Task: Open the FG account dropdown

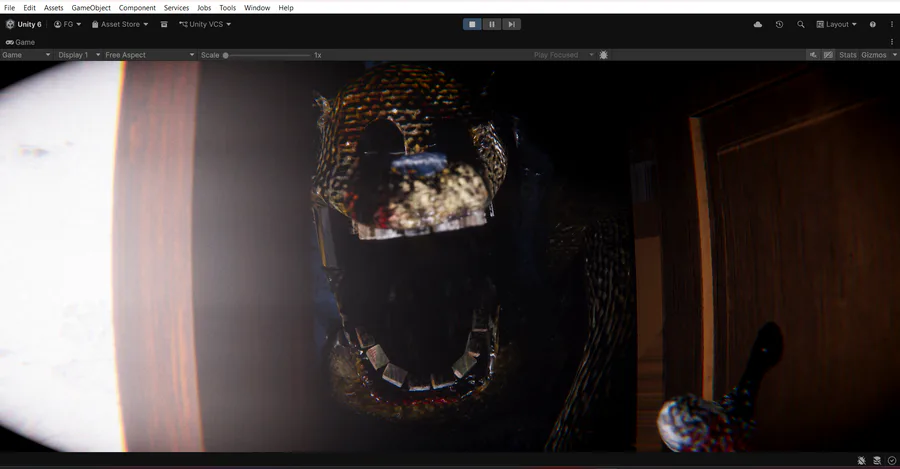Action: pyautogui.click(x=67, y=24)
